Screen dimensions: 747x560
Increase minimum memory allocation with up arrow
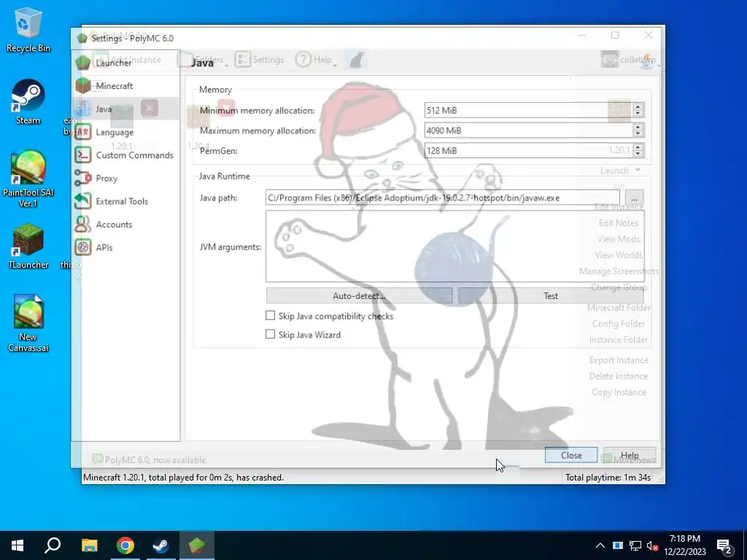point(638,106)
